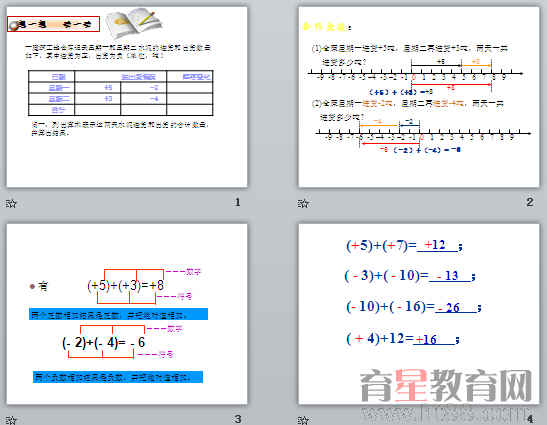Click the slide number 1 label
This screenshot has width=547, height=425.
(x=238, y=202)
